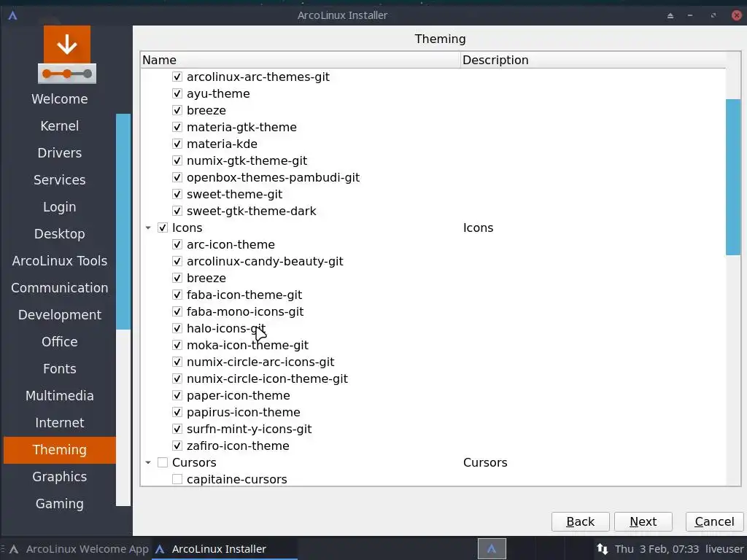This screenshot has height=560, width=747.
Task: Uncheck arcolinux-arc-themes-git package
Action: click(x=177, y=77)
